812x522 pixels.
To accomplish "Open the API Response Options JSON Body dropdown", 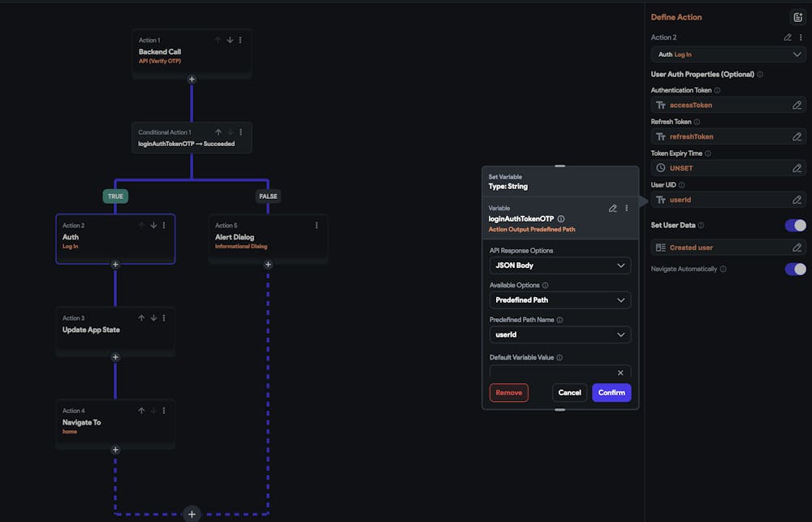I will click(559, 265).
